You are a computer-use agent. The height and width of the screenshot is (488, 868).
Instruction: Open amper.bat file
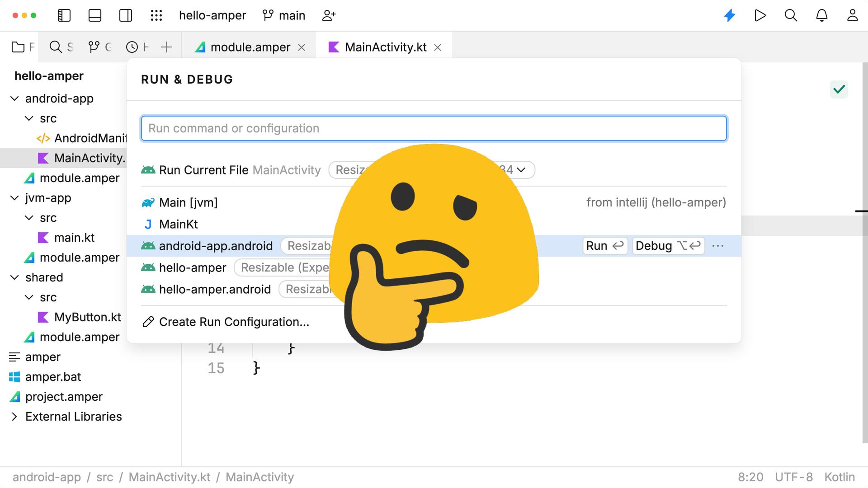tap(45, 377)
